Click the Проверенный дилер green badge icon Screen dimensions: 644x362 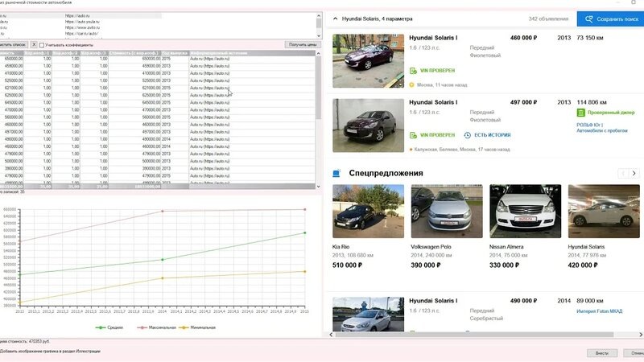580,113
